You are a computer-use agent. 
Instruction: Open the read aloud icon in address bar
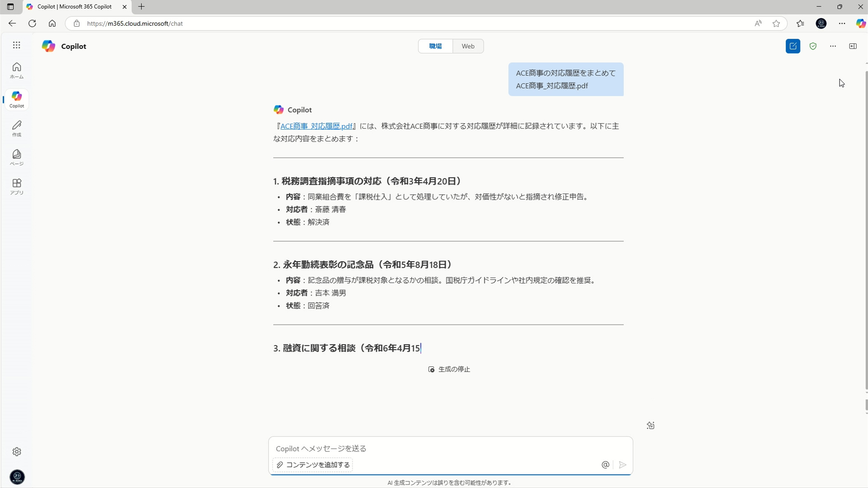click(758, 23)
